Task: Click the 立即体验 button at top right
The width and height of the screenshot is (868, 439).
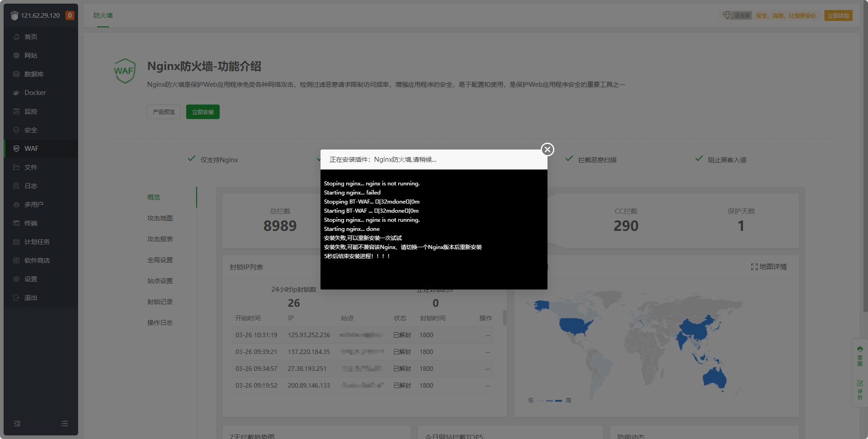Action: point(838,15)
